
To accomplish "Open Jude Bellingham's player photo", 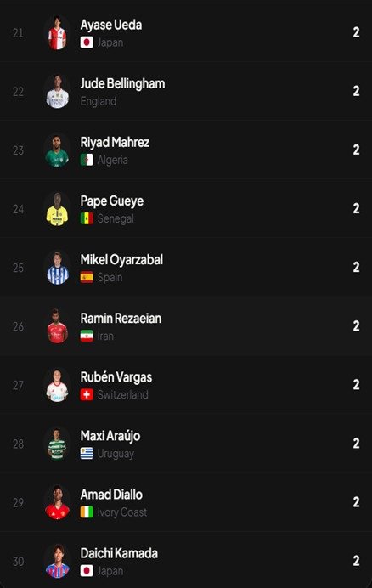I will click(57, 92).
